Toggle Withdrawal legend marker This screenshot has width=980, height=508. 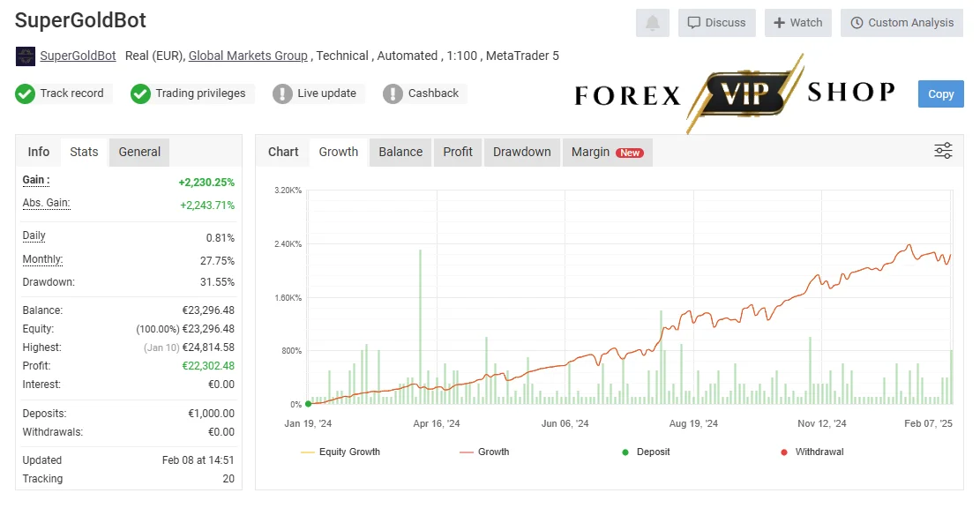[812, 452]
